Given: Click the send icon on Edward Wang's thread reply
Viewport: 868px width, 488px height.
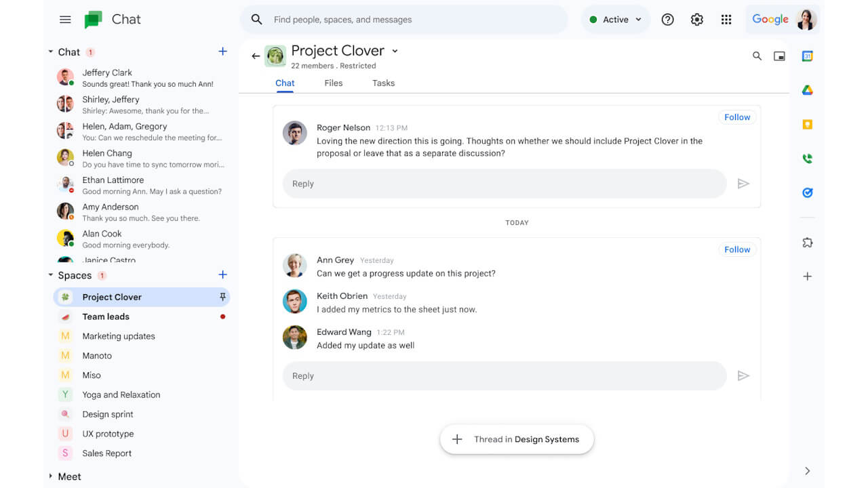Looking at the screenshot, I should click(744, 375).
